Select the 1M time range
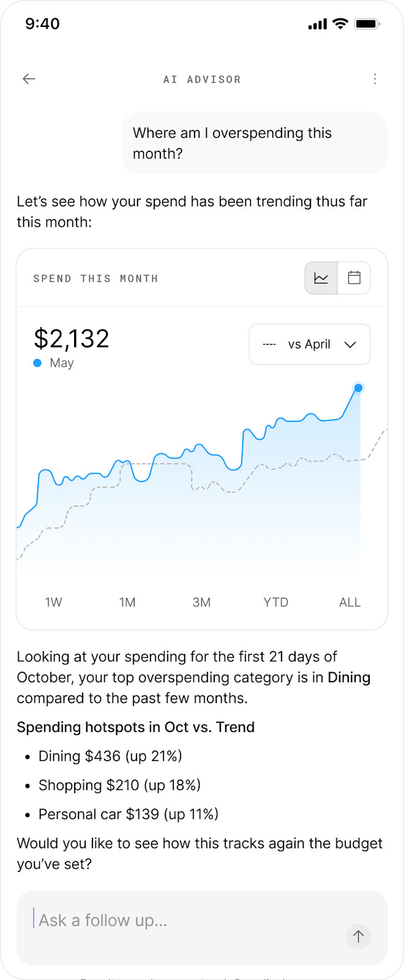The width and height of the screenshot is (404, 980). click(x=127, y=602)
